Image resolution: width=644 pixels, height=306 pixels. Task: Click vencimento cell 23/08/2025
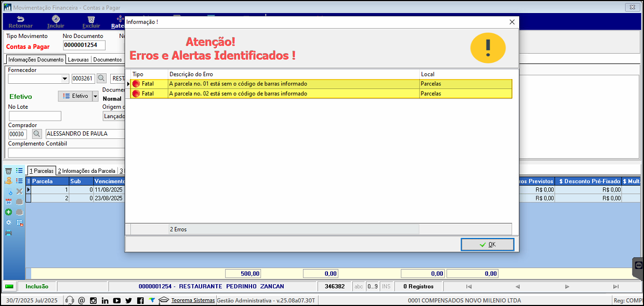[x=109, y=198]
